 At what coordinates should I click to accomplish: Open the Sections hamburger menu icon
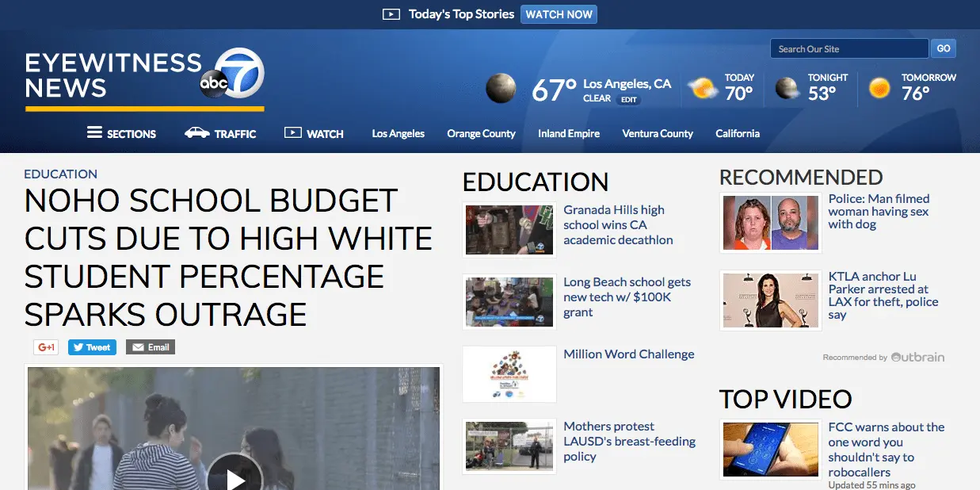click(94, 132)
